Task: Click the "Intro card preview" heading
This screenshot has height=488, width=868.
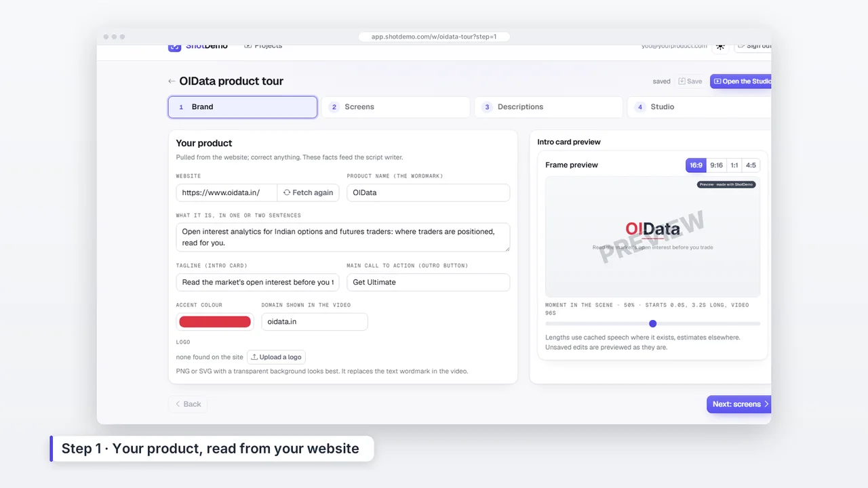Action: coord(569,142)
